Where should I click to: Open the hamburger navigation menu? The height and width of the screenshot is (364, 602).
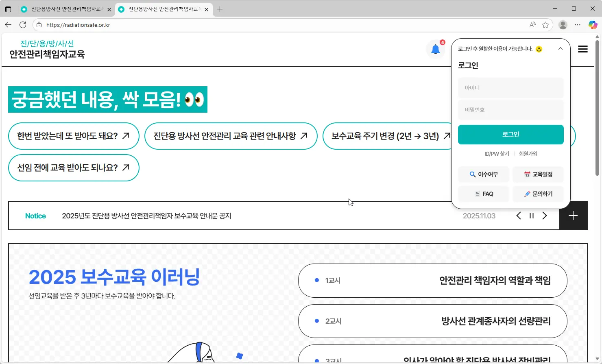[x=582, y=49]
